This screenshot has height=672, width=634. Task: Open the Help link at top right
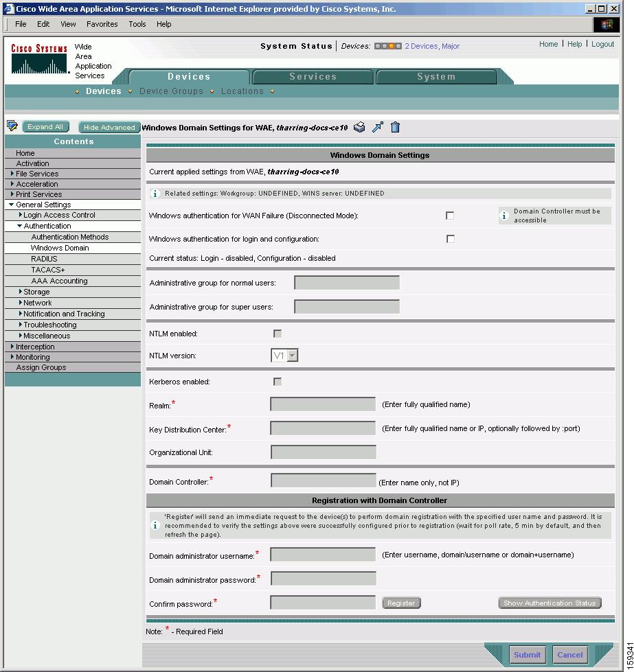[574, 44]
